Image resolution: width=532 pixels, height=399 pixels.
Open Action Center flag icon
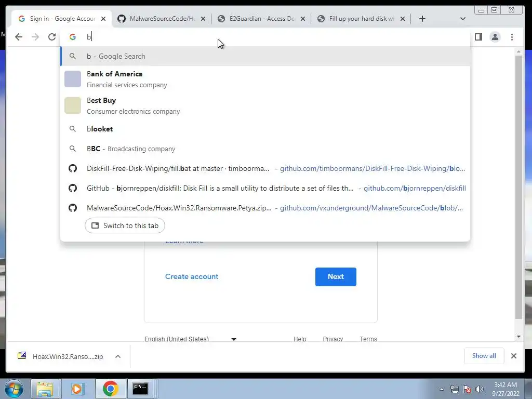(x=467, y=390)
